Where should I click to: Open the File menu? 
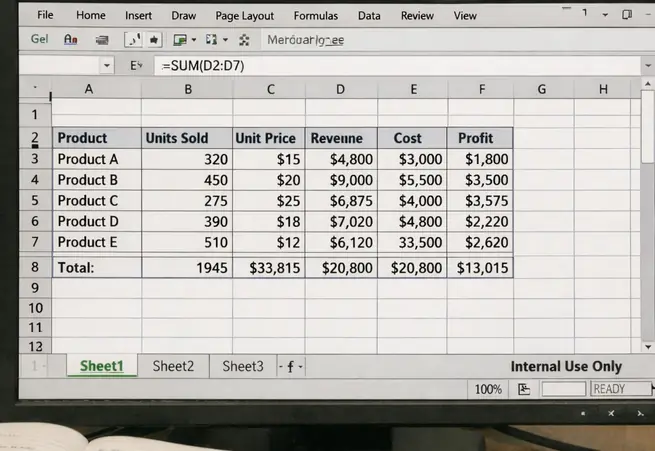pyautogui.click(x=45, y=15)
